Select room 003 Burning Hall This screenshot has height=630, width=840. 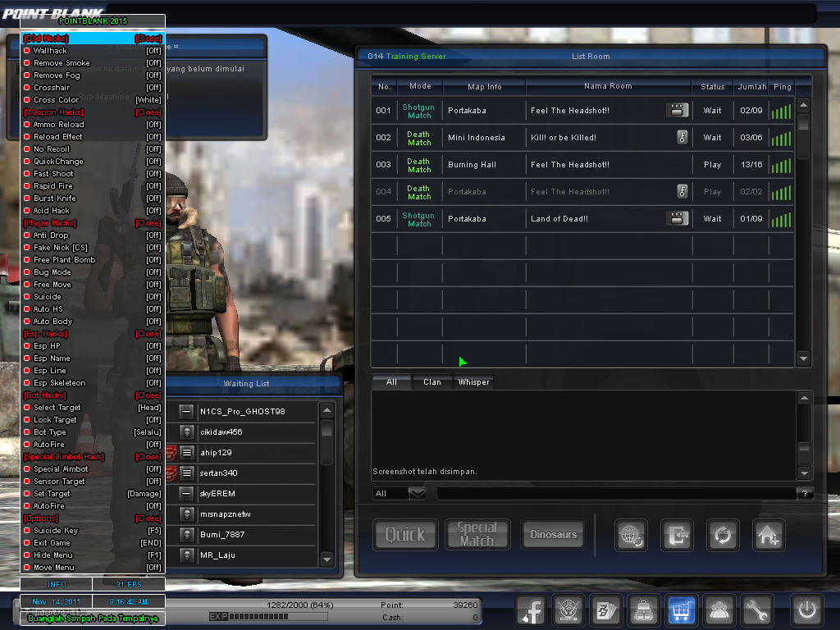[582, 164]
